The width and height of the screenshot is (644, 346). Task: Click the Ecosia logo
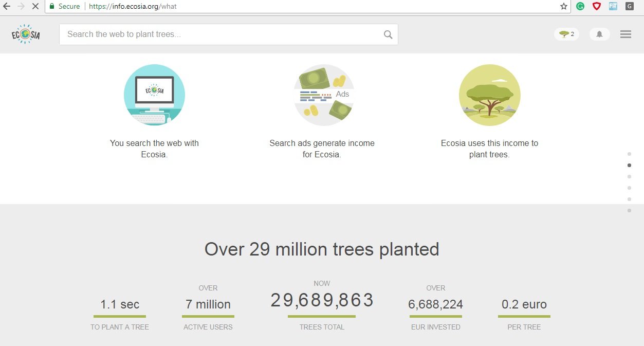(x=26, y=34)
